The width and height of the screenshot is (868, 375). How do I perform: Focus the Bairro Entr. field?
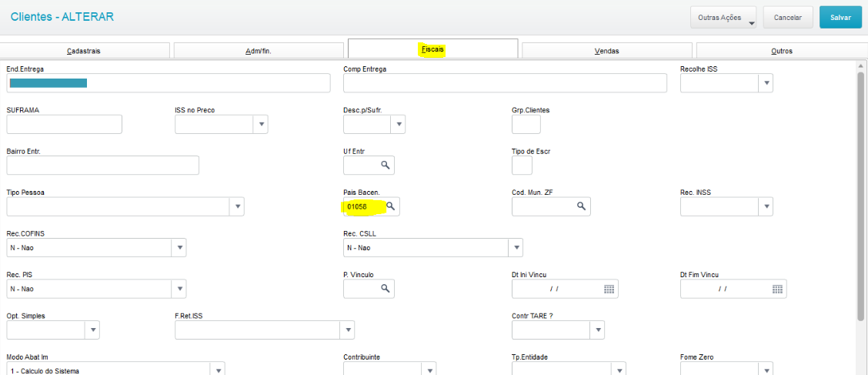(102, 165)
